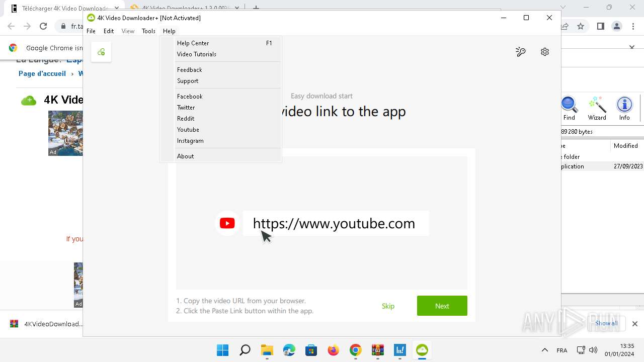Open File Explorer from the taskbar
The height and width of the screenshot is (362, 644).
point(267,350)
